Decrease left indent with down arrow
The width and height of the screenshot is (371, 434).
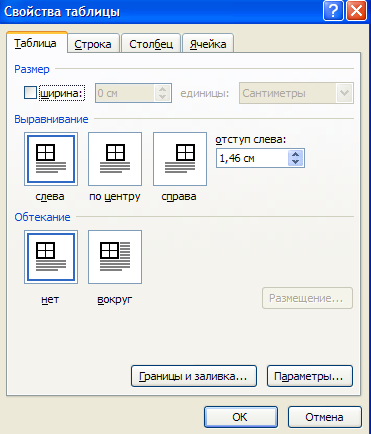coord(295,162)
